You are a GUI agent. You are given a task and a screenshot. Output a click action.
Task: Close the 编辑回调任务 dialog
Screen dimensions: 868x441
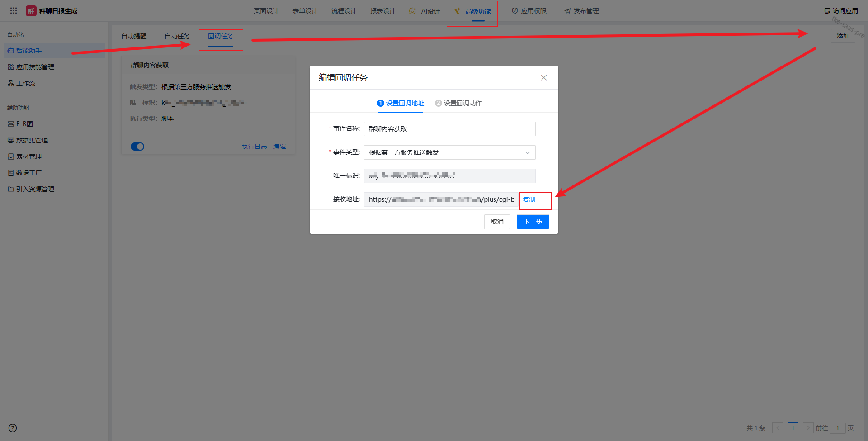(544, 78)
